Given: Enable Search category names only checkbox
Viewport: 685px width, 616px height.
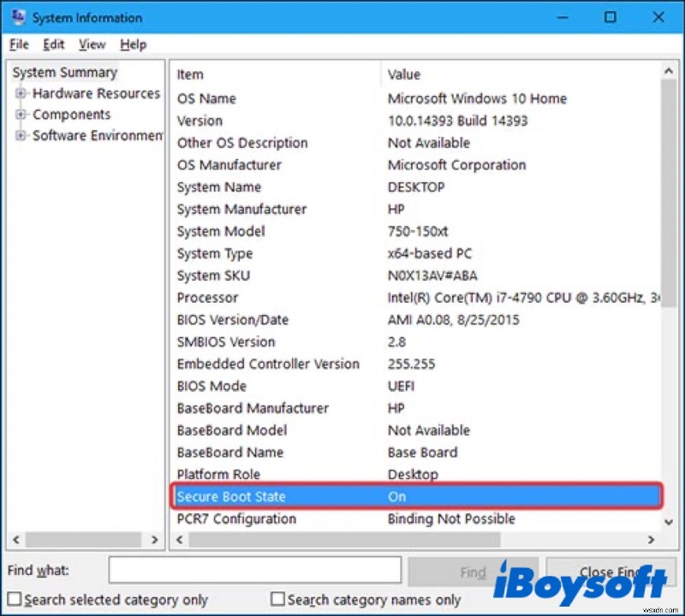Looking at the screenshot, I should 277,599.
